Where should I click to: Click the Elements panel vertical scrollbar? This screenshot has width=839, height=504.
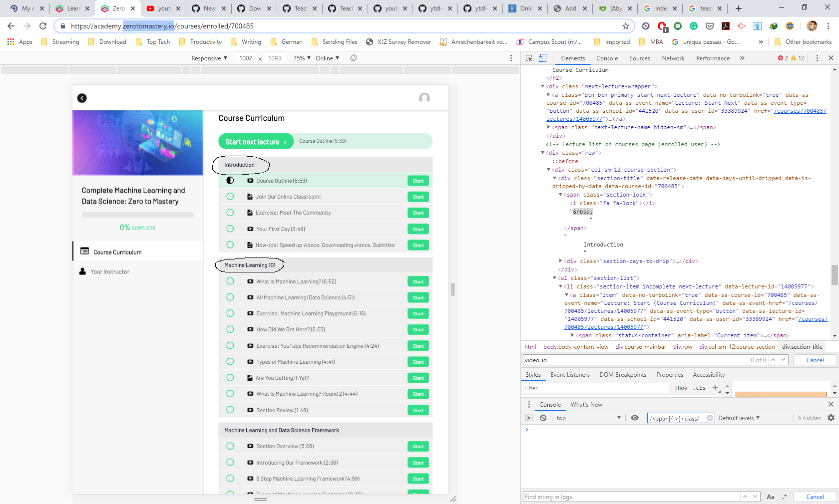coord(835,275)
